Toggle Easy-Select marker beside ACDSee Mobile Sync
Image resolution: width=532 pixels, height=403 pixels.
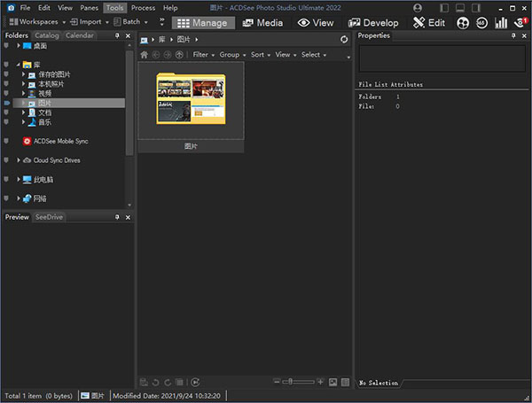pos(7,141)
